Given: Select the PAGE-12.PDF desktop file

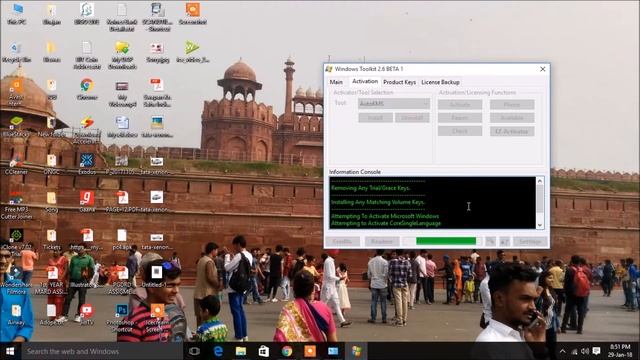Looking at the screenshot, I should (122, 201).
